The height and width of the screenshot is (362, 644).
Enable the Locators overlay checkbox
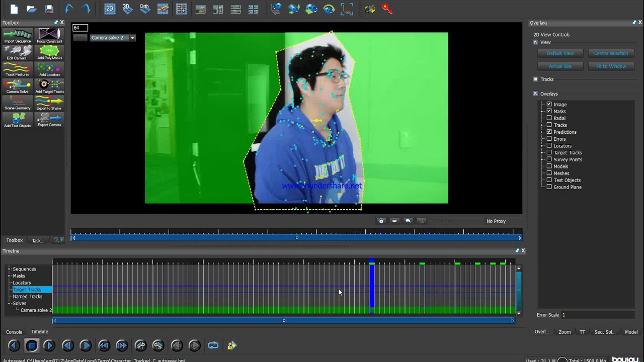(549, 146)
